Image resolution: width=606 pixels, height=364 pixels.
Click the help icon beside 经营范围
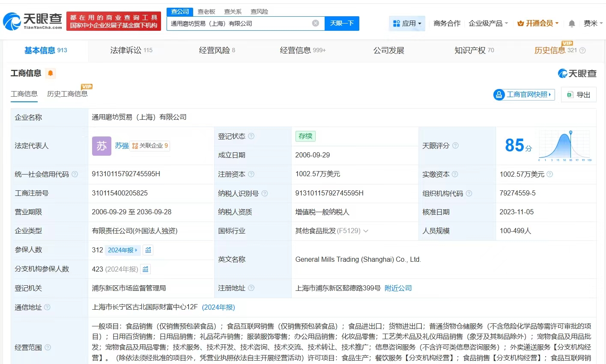click(48, 347)
